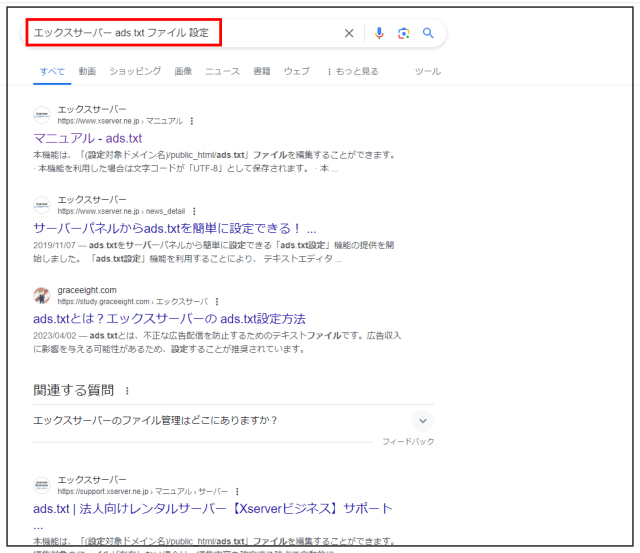Open options dots beside the support.xserver.ne.jp URL
This screenshot has height=553, width=640.
click(237, 491)
